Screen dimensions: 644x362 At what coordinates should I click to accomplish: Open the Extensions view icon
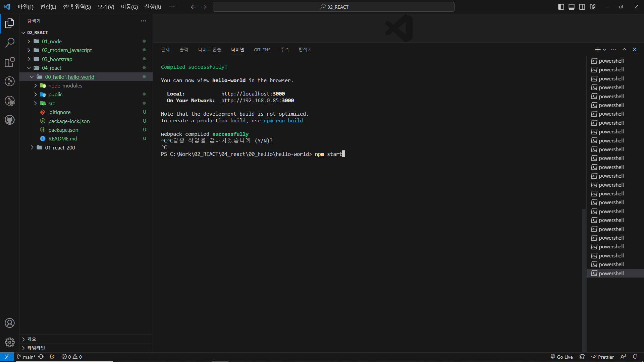10,62
